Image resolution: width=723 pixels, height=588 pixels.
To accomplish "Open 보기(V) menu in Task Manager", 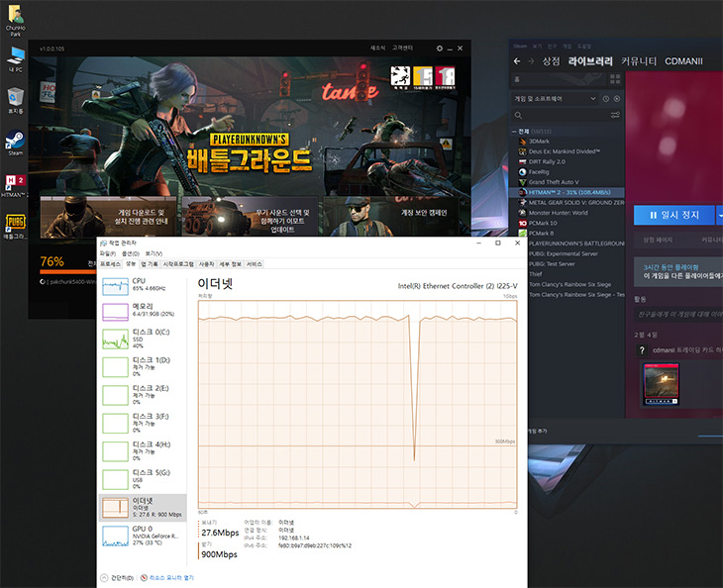I will tap(154, 253).
